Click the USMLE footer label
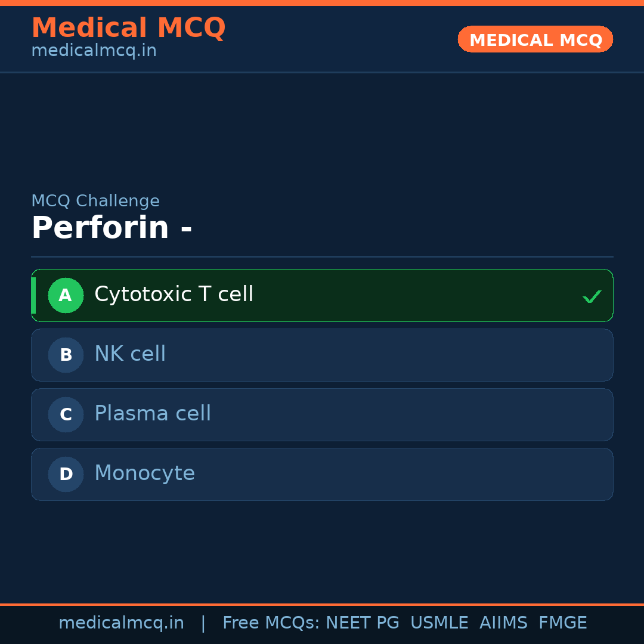 point(439,623)
